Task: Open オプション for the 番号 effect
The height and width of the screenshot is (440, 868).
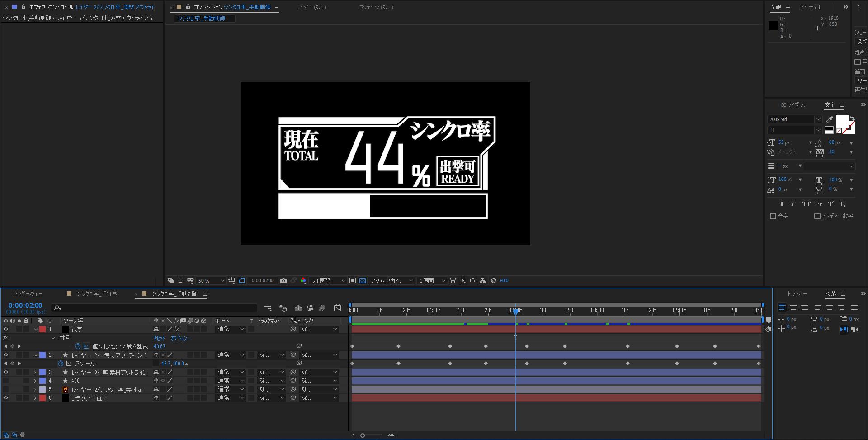Action: pyautogui.click(x=179, y=338)
